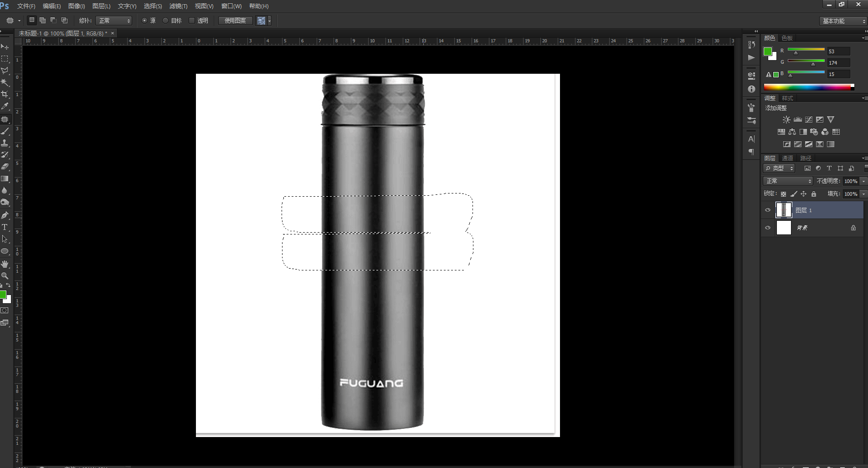Open the Patch mode (修补) dropdown
Screen dimensions: 868x468
coord(114,20)
